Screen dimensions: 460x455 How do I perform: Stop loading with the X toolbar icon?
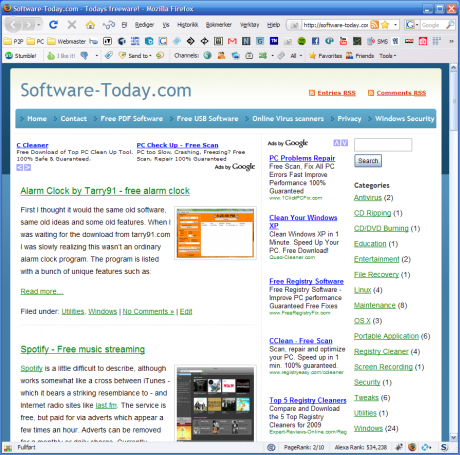coord(72,24)
